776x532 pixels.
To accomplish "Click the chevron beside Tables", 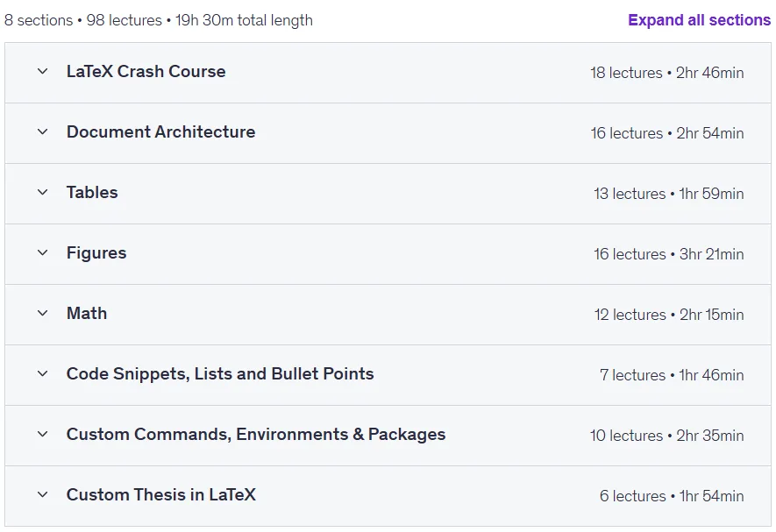I will [43, 192].
